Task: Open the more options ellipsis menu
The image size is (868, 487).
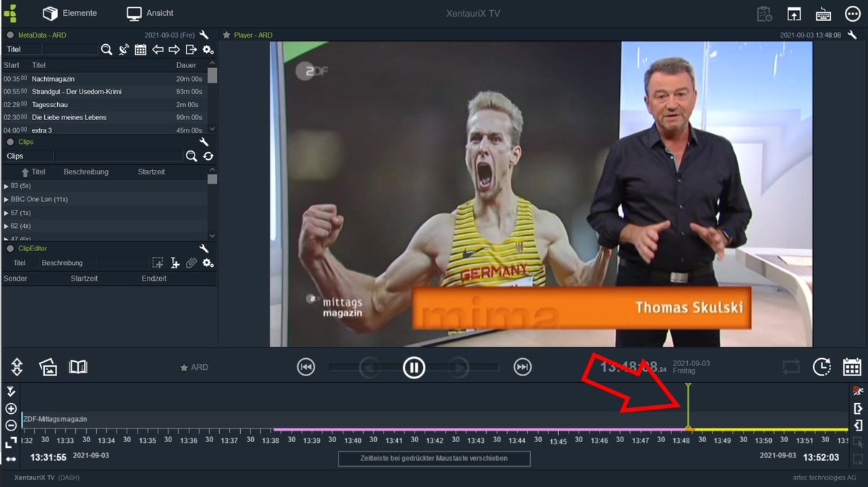Action: click(852, 14)
